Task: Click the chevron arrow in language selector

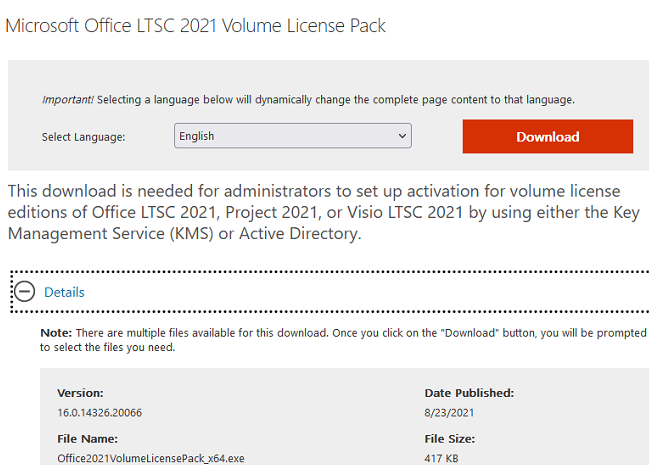Action: [402, 136]
